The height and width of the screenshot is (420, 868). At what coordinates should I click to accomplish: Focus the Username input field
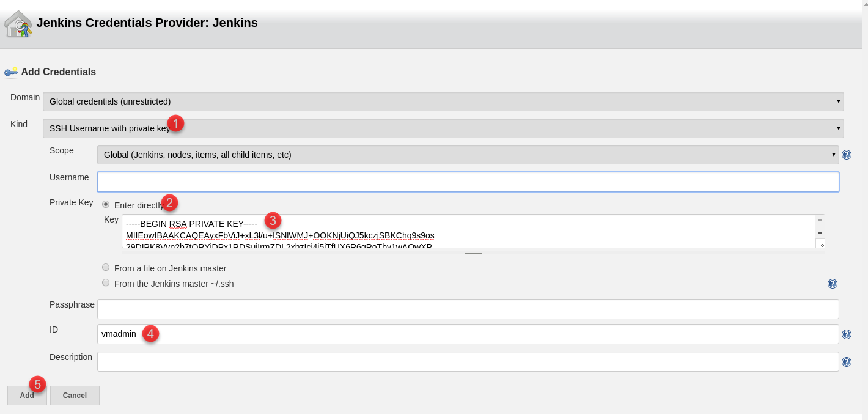point(468,182)
